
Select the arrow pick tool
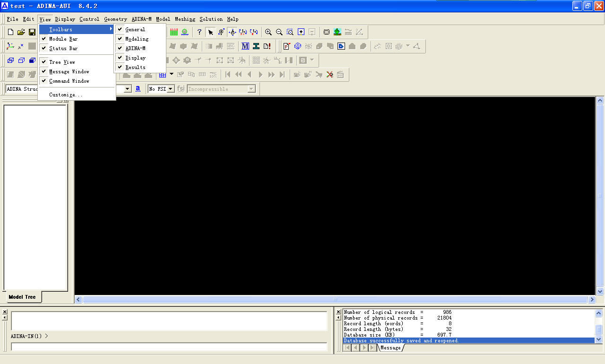coord(210,32)
